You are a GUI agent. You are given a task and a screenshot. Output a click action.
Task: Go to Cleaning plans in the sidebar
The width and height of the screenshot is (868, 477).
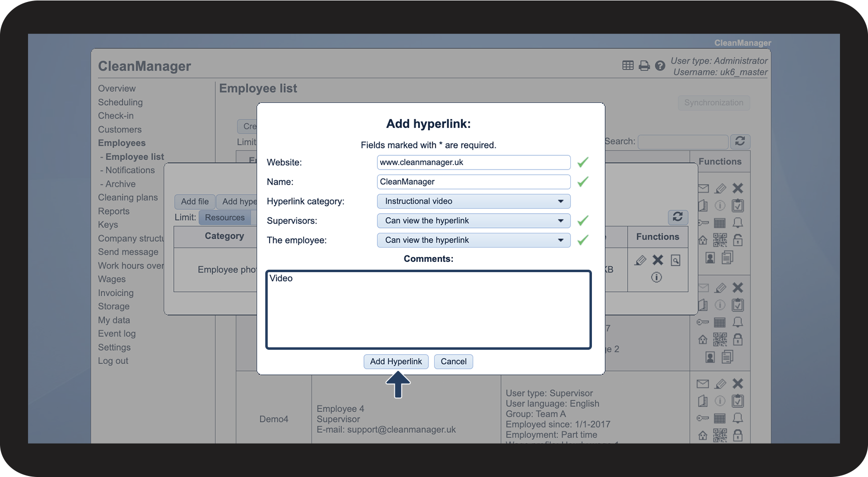(128, 197)
